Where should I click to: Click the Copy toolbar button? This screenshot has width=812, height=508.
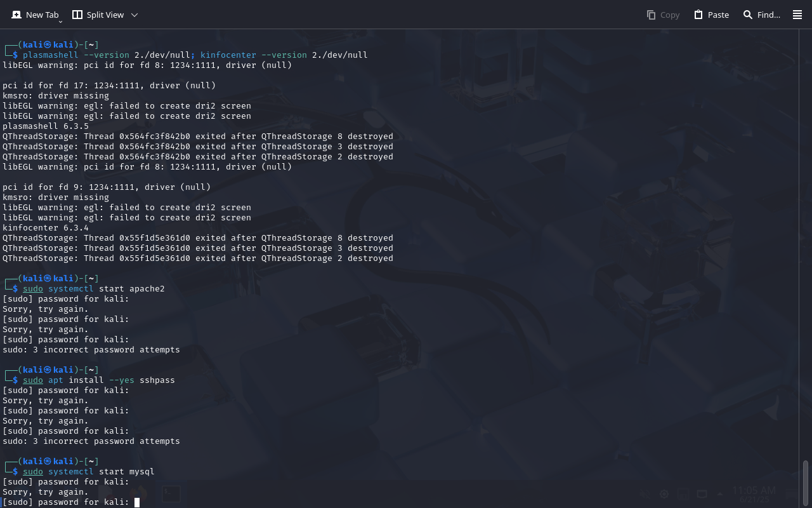click(x=663, y=15)
